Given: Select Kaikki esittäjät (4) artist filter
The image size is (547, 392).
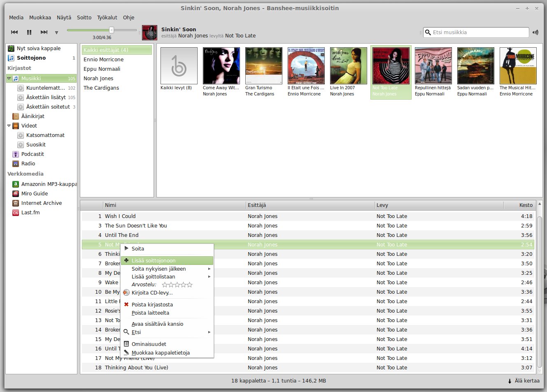Looking at the screenshot, I should click(117, 50).
